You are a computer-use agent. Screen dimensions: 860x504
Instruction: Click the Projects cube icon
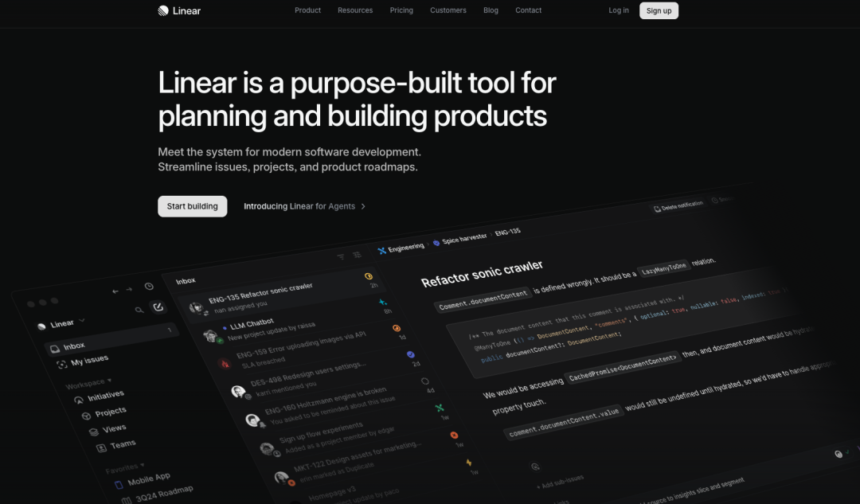(86, 416)
